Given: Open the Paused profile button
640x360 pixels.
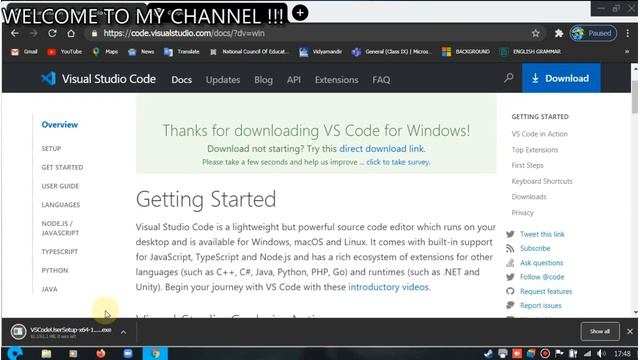Looking at the screenshot, I should coord(593,33).
